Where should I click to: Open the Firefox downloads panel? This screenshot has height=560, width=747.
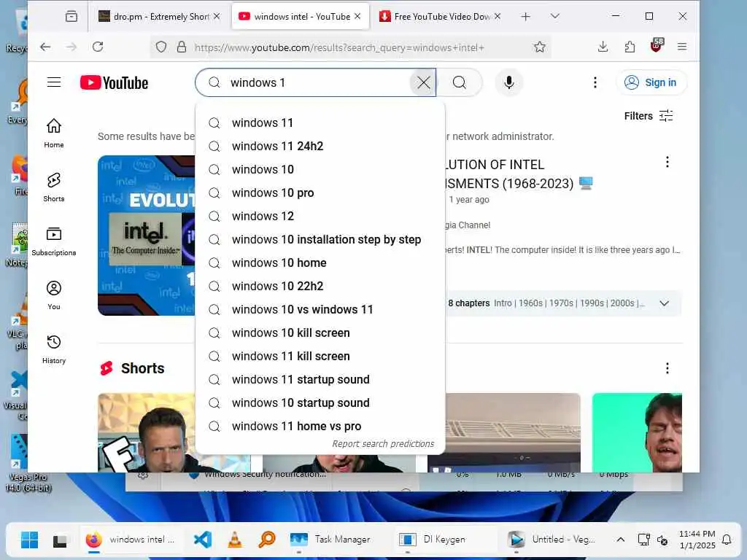click(x=603, y=47)
